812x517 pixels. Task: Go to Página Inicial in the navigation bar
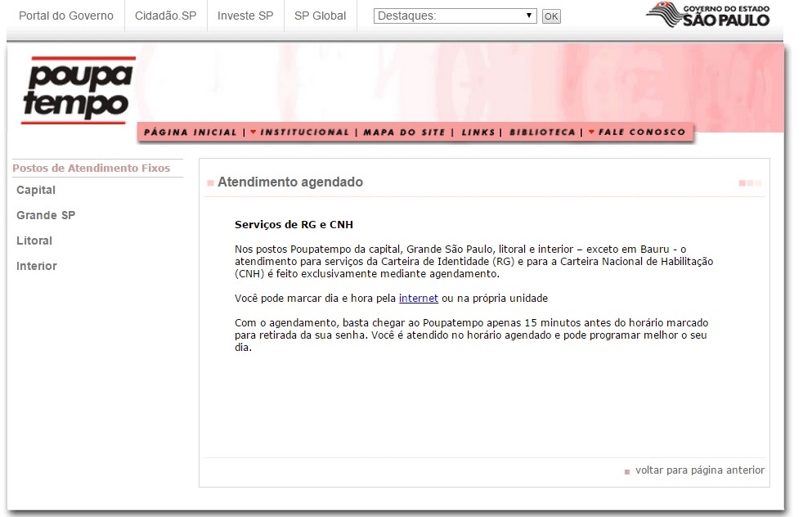pos(190,133)
